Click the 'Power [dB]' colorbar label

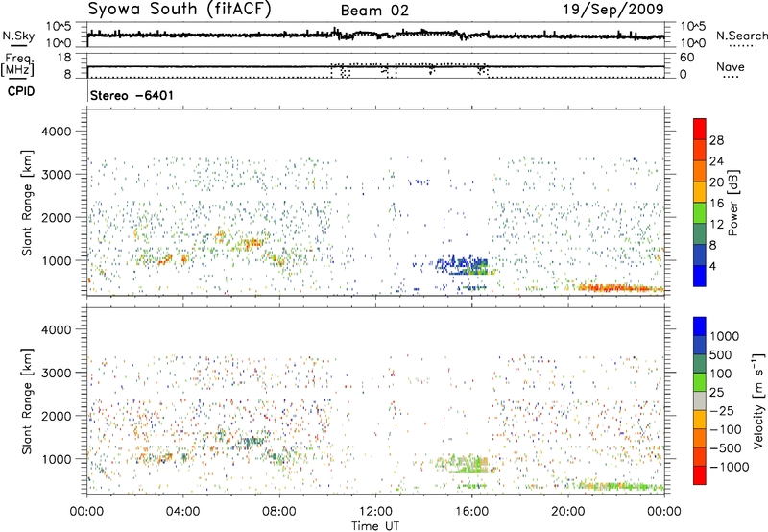point(732,203)
